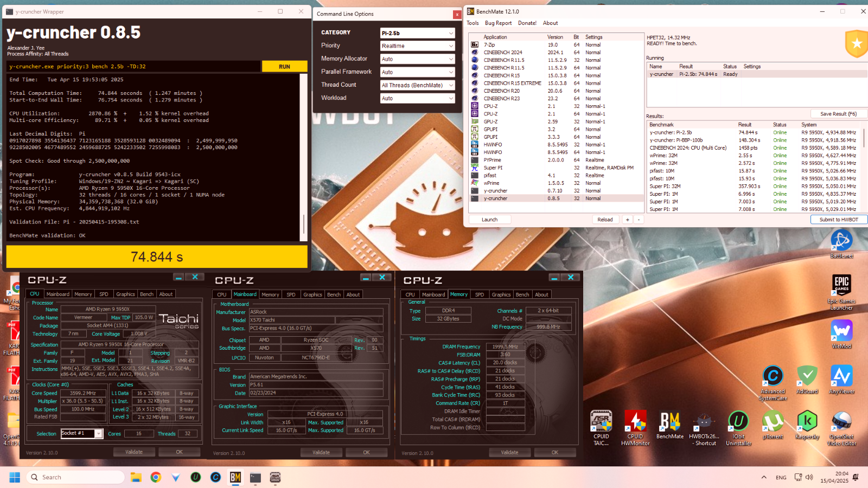Viewport: 868px width, 488px height.
Task: Open Google Chrome from taskbar
Action: tap(156, 477)
